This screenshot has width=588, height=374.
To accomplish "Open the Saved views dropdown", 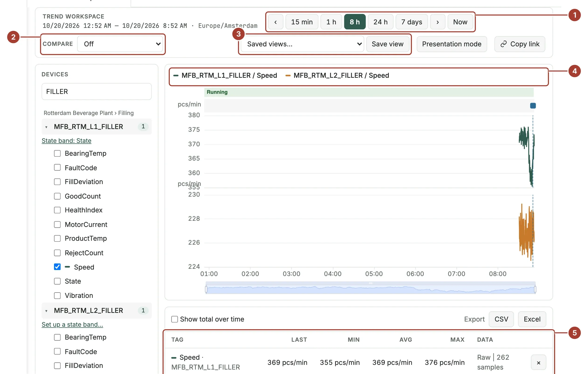I will point(302,44).
